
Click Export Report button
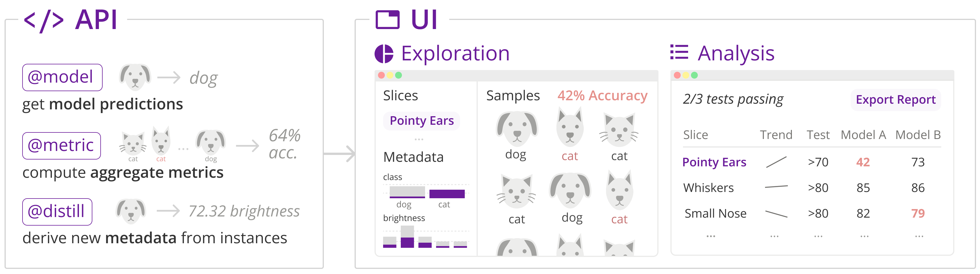(x=896, y=100)
